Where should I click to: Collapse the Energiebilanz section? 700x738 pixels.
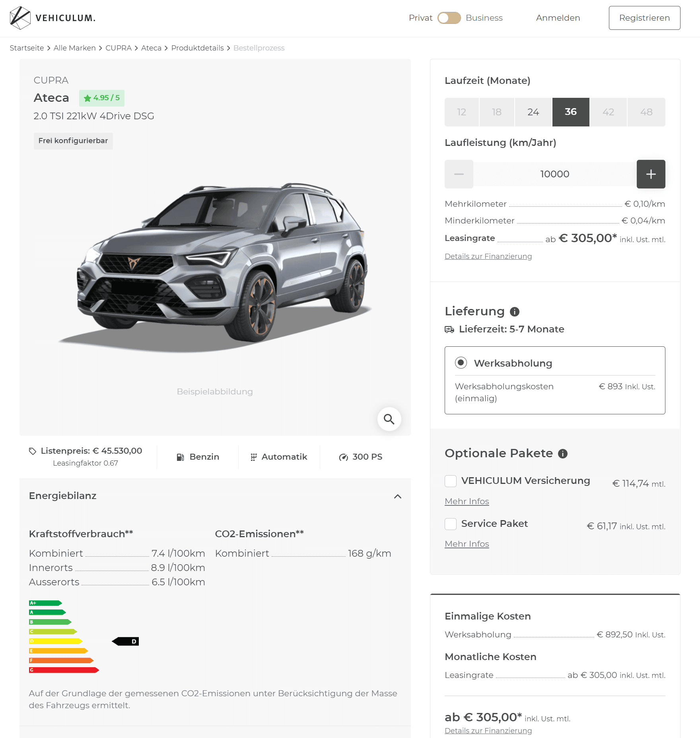click(x=398, y=497)
